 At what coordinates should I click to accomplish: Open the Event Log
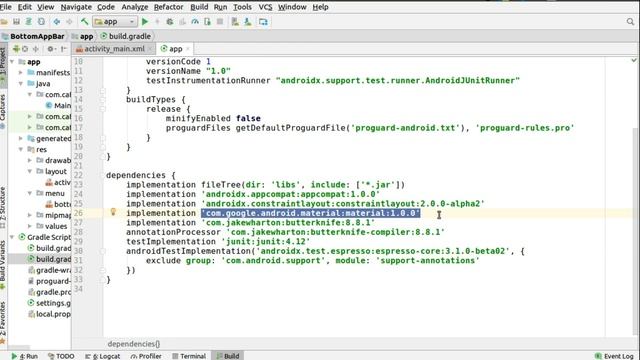click(x=614, y=356)
